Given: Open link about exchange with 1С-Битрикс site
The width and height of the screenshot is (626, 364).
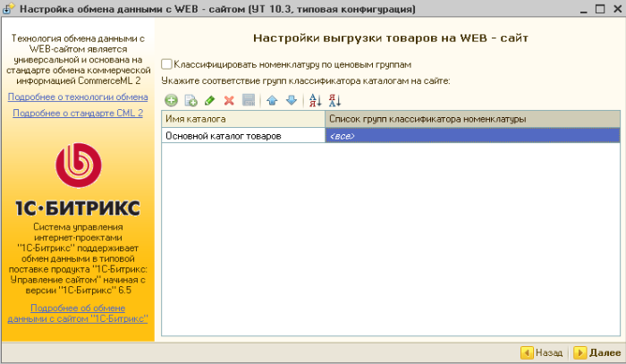Looking at the screenshot, I should pos(78,313).
